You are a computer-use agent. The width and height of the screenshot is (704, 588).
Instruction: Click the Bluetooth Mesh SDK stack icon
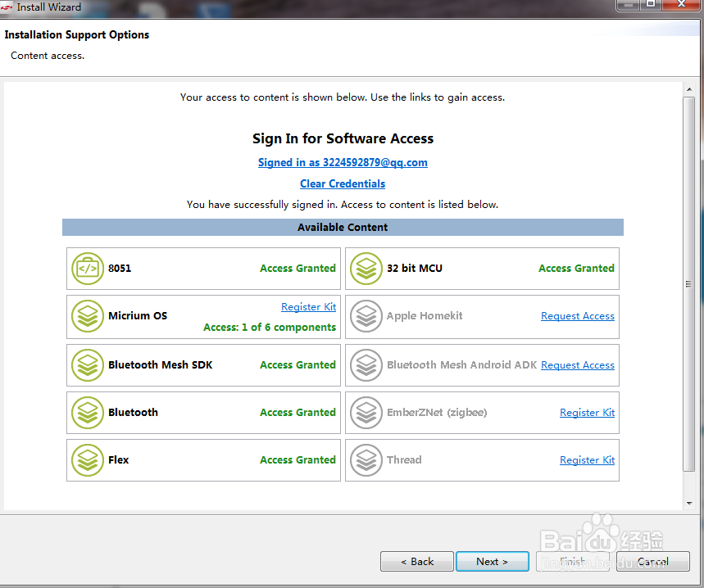88,365
